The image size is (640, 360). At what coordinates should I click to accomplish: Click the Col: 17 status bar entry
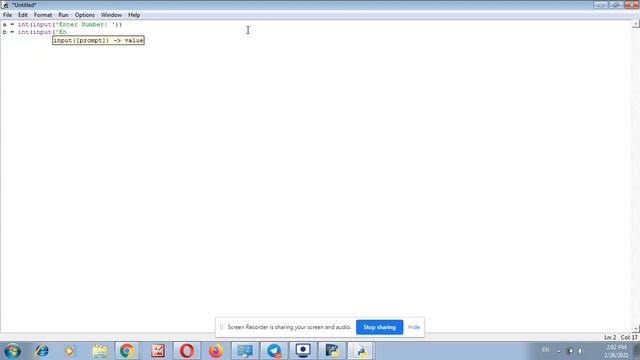click(629, 338)
